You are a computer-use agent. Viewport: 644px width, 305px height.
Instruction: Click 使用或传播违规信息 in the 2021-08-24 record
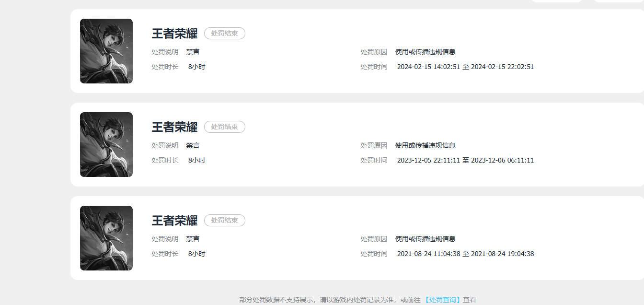tap(425, 239)
